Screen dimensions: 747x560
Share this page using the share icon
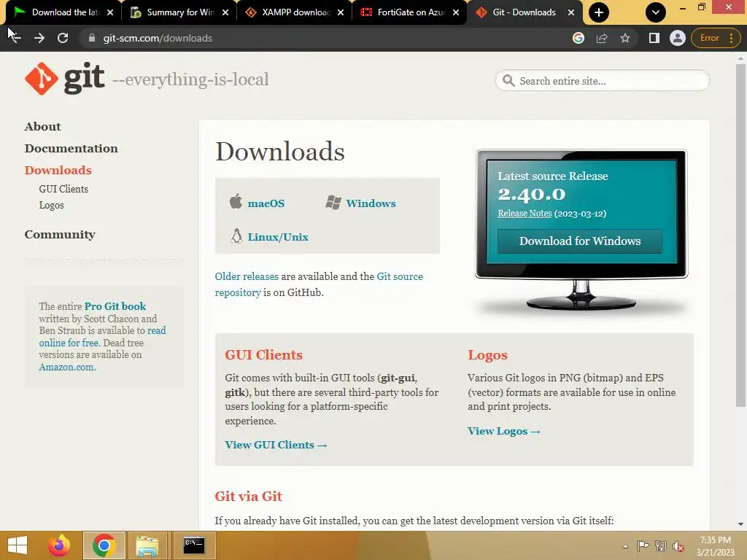pyautogui.click(x=602, y=38)
